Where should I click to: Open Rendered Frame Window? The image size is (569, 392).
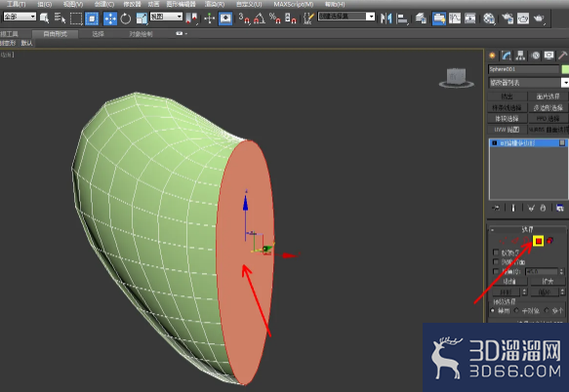point(523,19)
